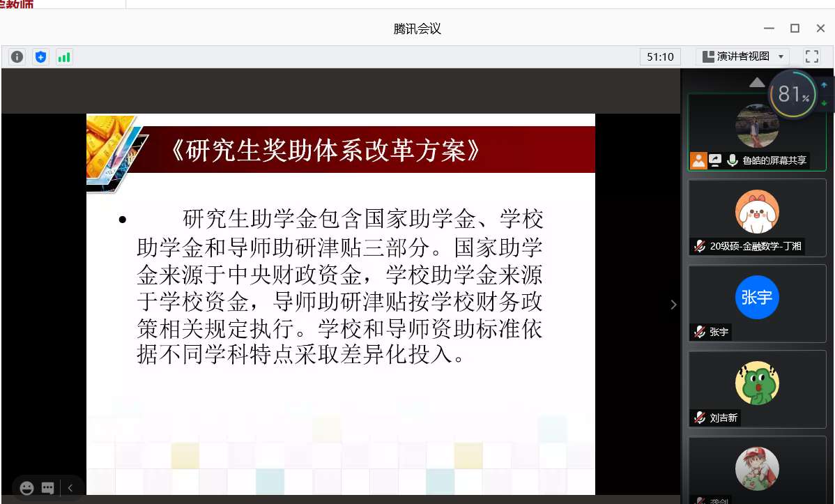The height and width of the screenshot is (504, 835).
Task: Enter full screen mode
Action: 811,56
